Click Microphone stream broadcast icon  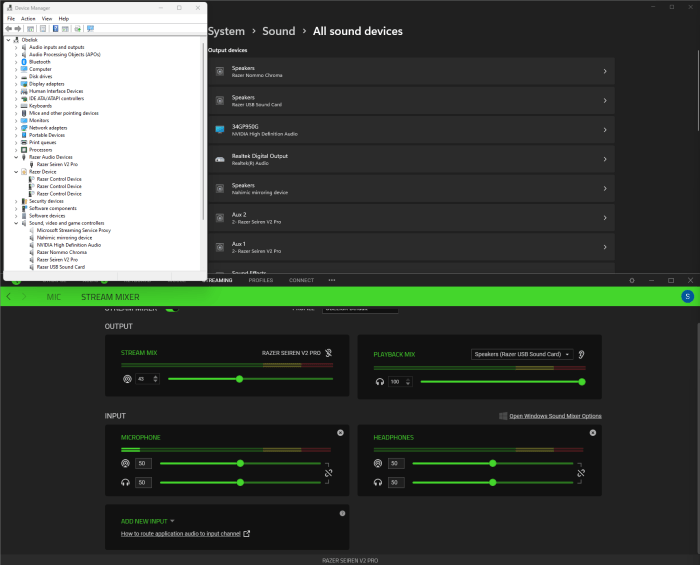125,463
